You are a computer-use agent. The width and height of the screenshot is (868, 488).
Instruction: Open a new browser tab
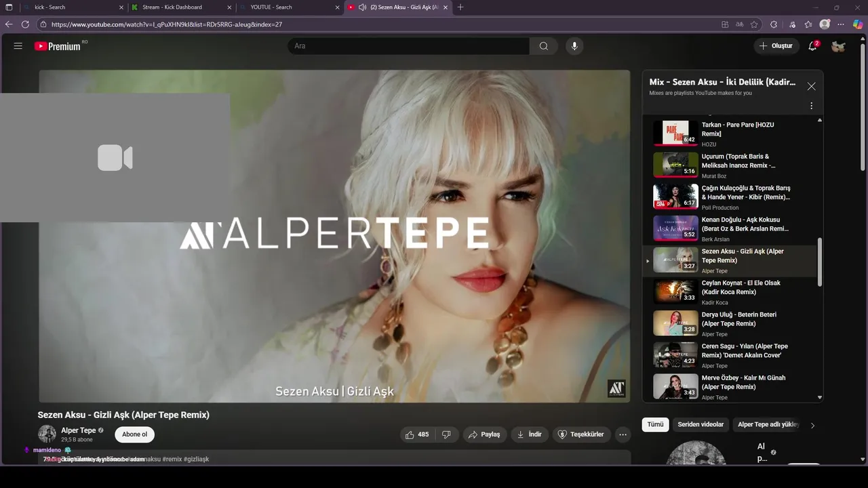point(460,7)
